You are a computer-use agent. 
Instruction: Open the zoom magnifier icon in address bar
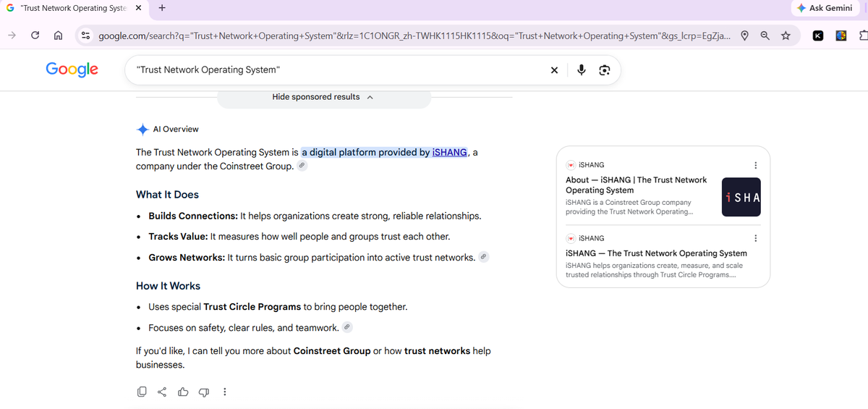click(x=765, y=35)
